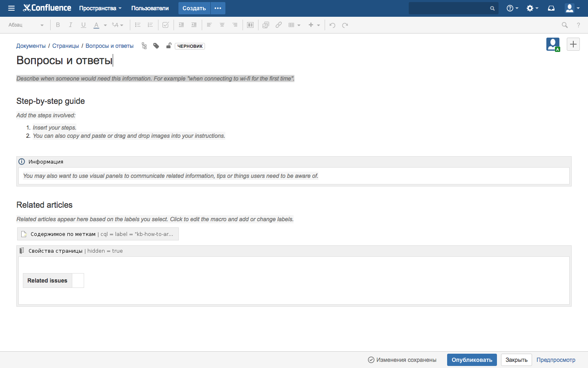The width and height of the screenshot is (588, 368).
Task: Insert a bulleted list
Action: tap(138, 25)
